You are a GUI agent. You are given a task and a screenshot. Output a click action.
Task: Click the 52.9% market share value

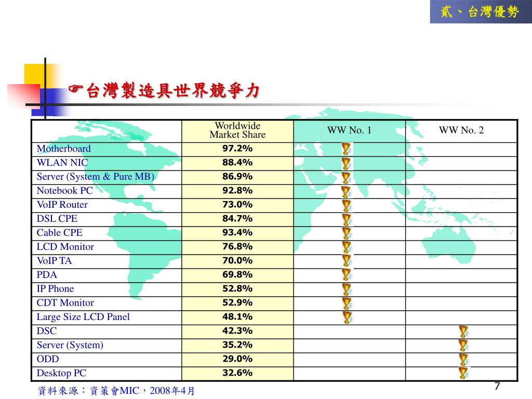pos(237,303)
